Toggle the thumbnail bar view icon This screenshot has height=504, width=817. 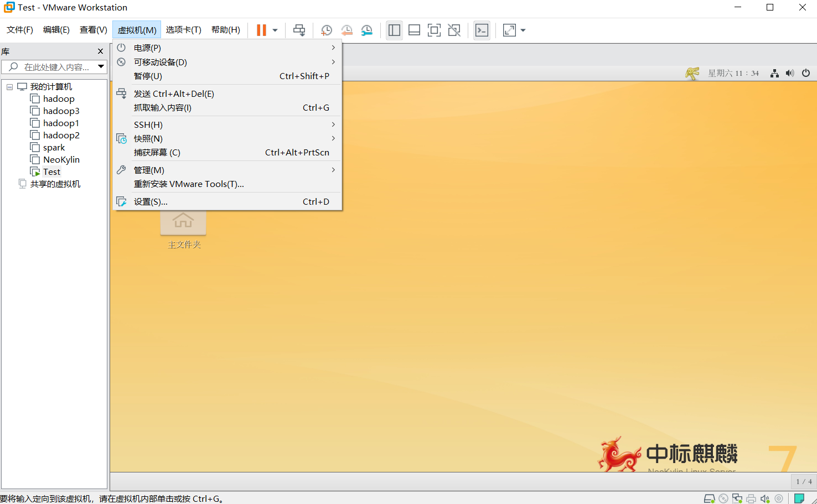click(414, 30)
